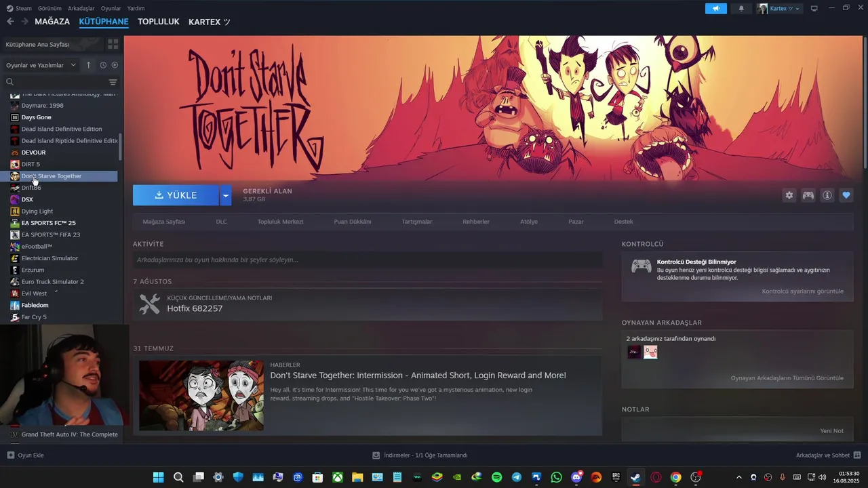The width and height of the screenshot is (868, 488).
Task: Click the YÜKLE install button
Action: pos(176,195)
